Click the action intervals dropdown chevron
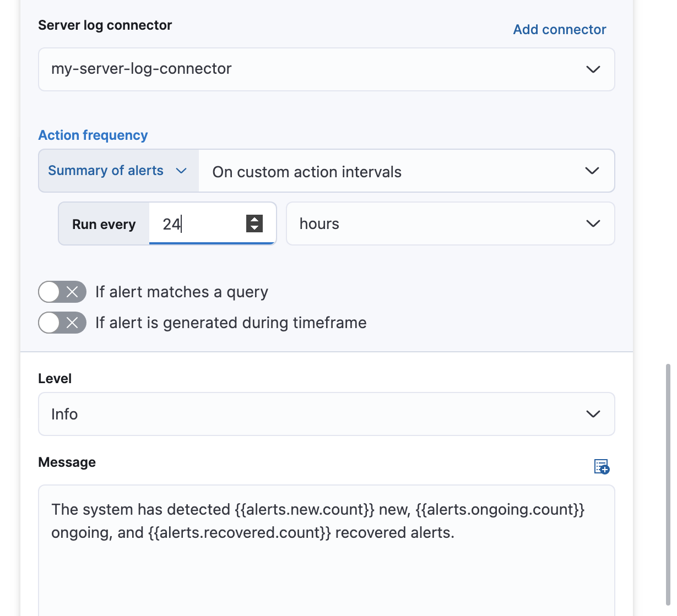Viewport: 677px width, 616px height. tap(592, 171)
